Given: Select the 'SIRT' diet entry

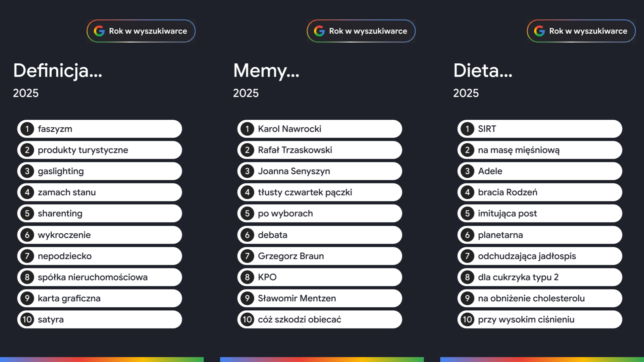Looking at the screenshot, I should (x=540, y=129).
